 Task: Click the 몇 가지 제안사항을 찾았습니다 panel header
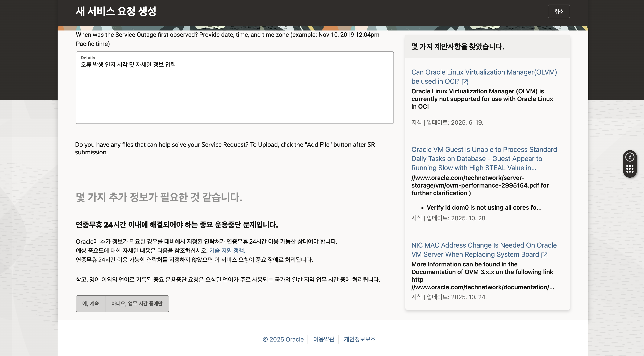(x=458, y=47)
